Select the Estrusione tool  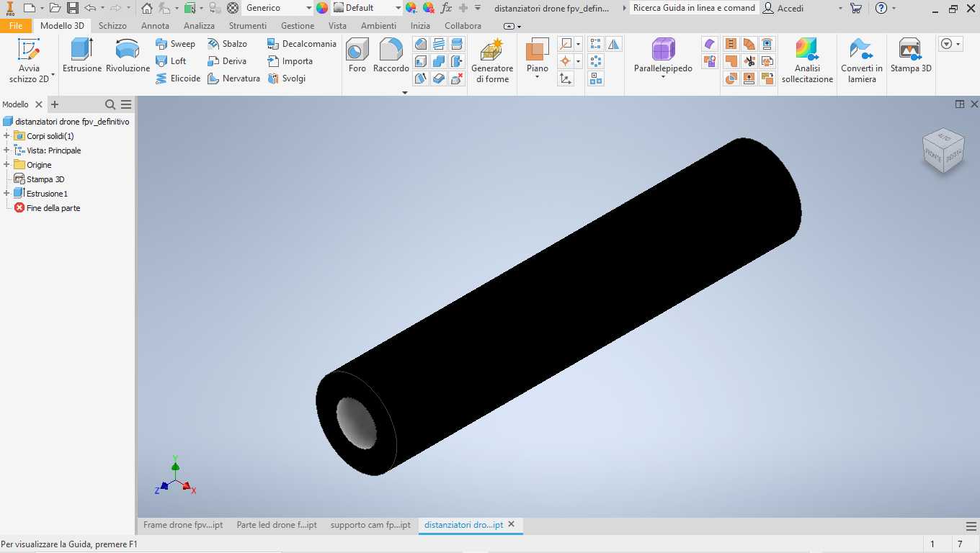[x=82, y=55]
